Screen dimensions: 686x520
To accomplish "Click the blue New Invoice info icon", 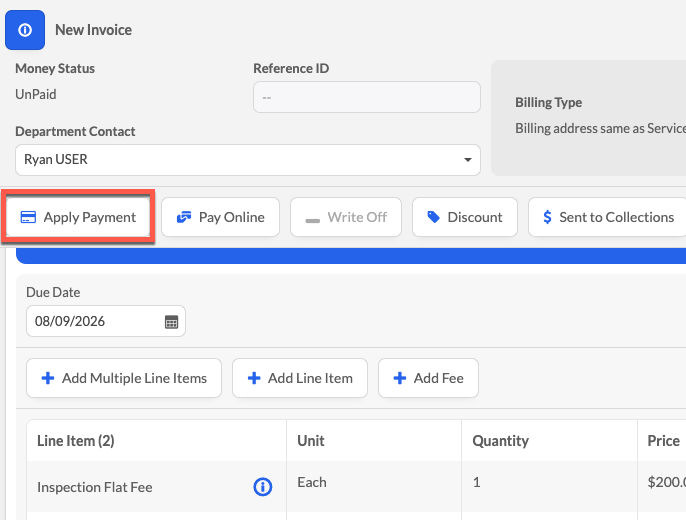I will click(25, 30).
